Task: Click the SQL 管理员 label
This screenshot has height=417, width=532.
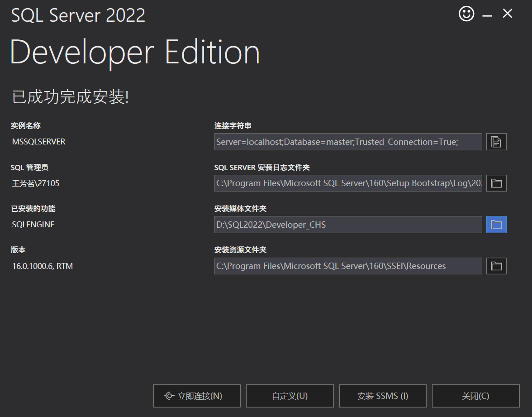Action: point(29,167)
